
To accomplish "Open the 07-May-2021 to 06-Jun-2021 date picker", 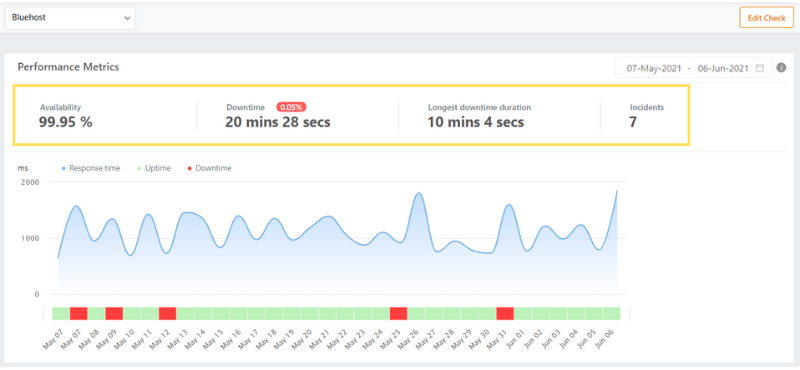I will [x=694, y=68].
